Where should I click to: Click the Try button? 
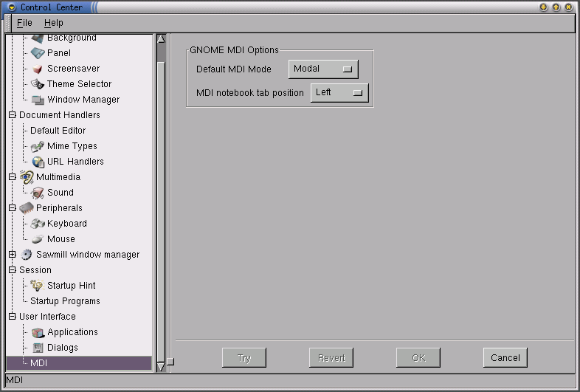click(x=244, y=358)
